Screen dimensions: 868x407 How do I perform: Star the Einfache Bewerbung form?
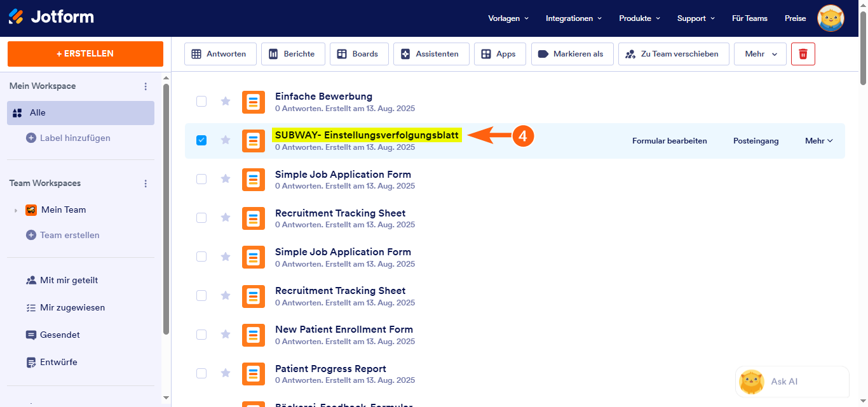226,101
